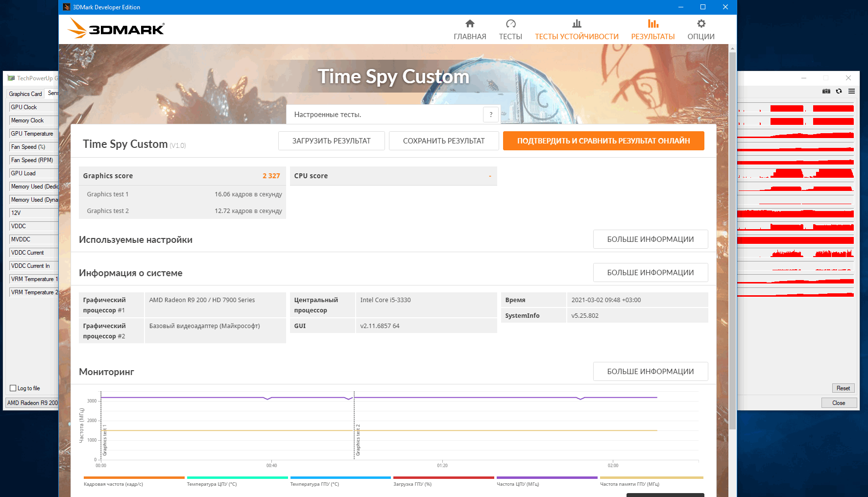This screenshot has height=497, width=868.
Task: Select VRM Temperature 2 sensor row
Action: click(x=34, y=292)
